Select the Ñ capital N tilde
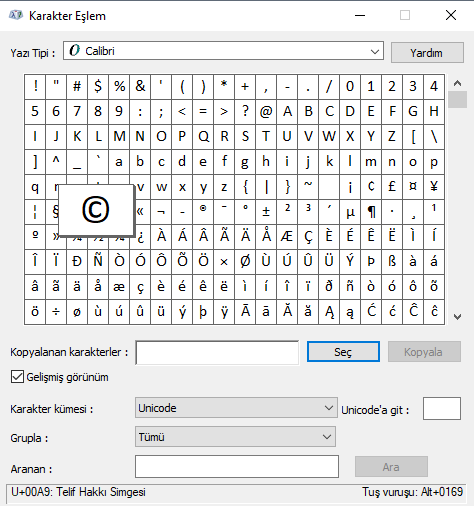 [x=98, y=262]
